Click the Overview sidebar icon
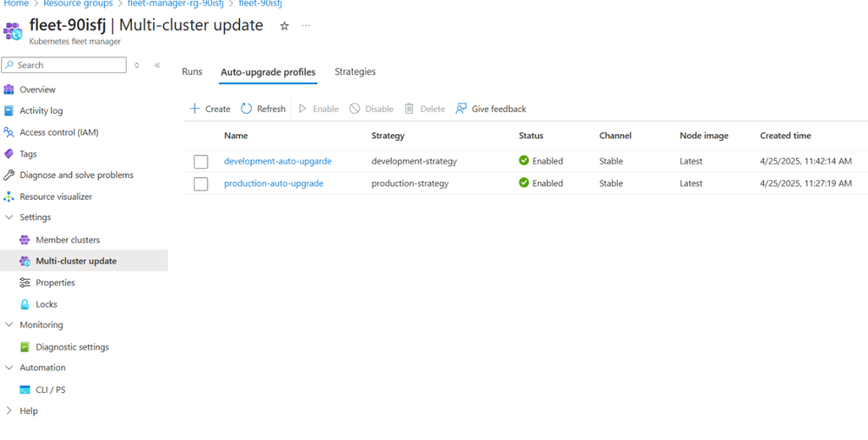This screenshot has height=440, width=868. pos(9,90)
